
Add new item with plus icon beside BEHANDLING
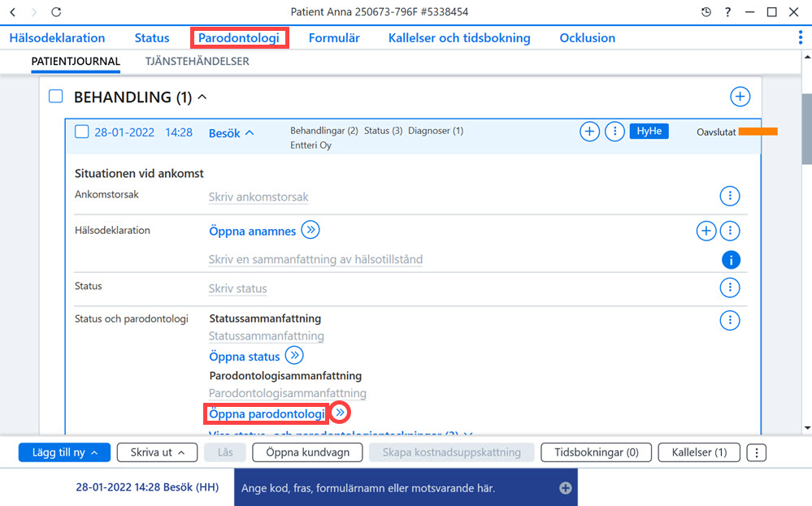pos(740,97)
